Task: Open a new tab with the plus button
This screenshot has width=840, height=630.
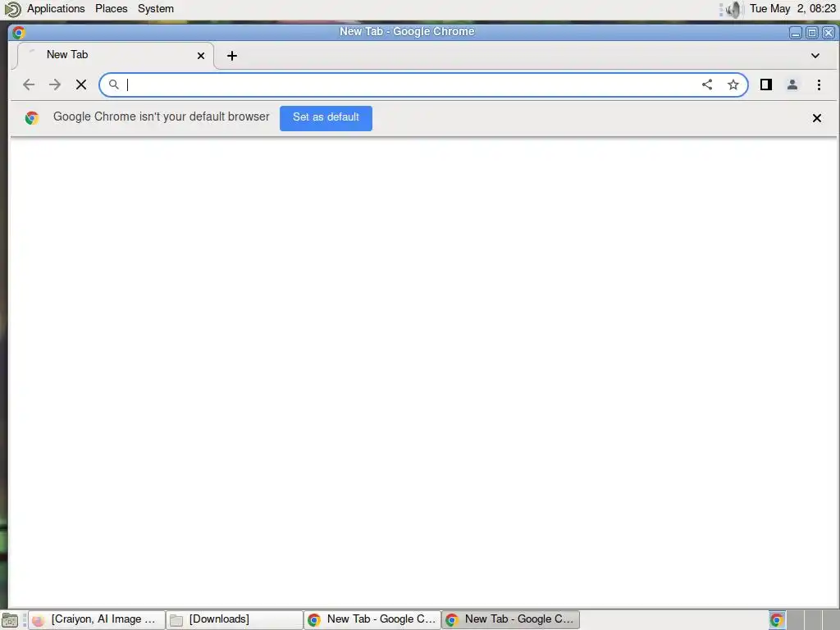Action: [232, 56]
